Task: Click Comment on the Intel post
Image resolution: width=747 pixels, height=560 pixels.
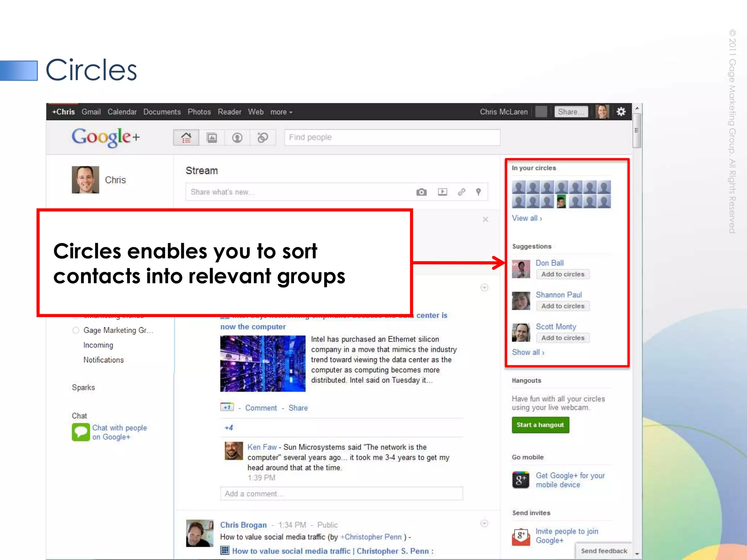Action: click(261, 408)
